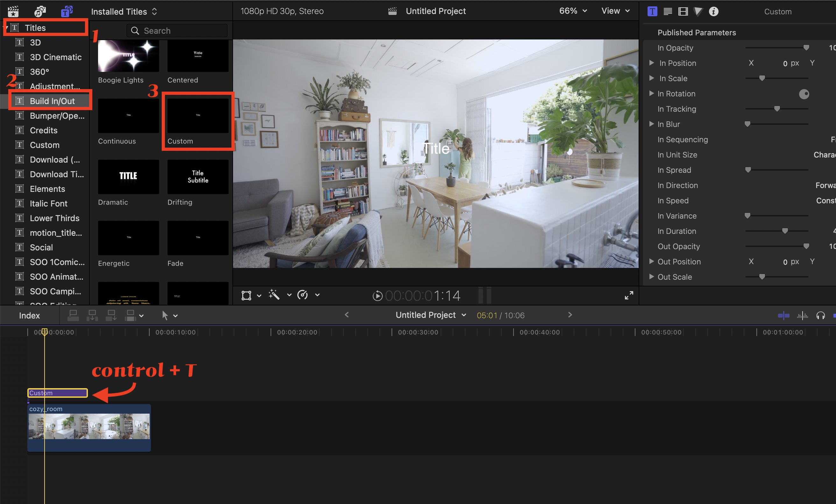Select Lower Thirds titles category
The width and height of the screenshot is (836, 504).
click(54, 218)
